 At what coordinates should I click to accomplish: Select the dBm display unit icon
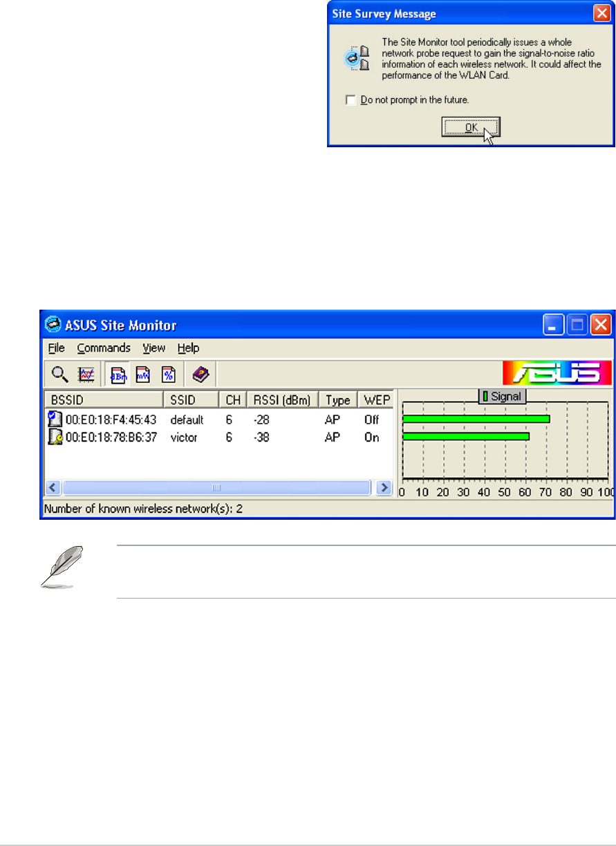coord(118,375)
